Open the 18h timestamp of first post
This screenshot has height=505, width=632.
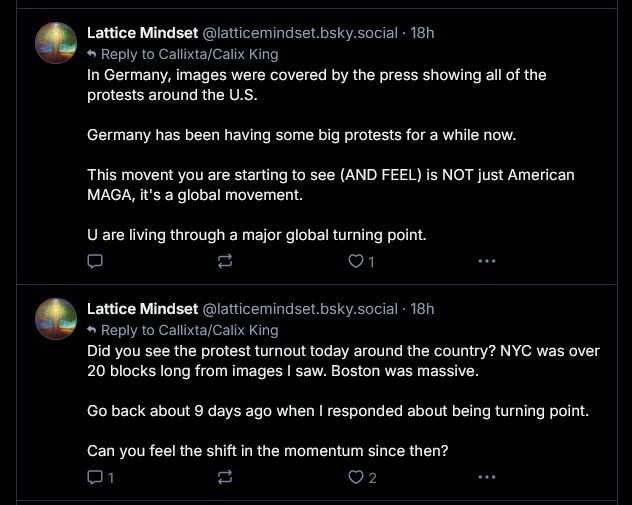pyautogui.click(x=422, y=33)
